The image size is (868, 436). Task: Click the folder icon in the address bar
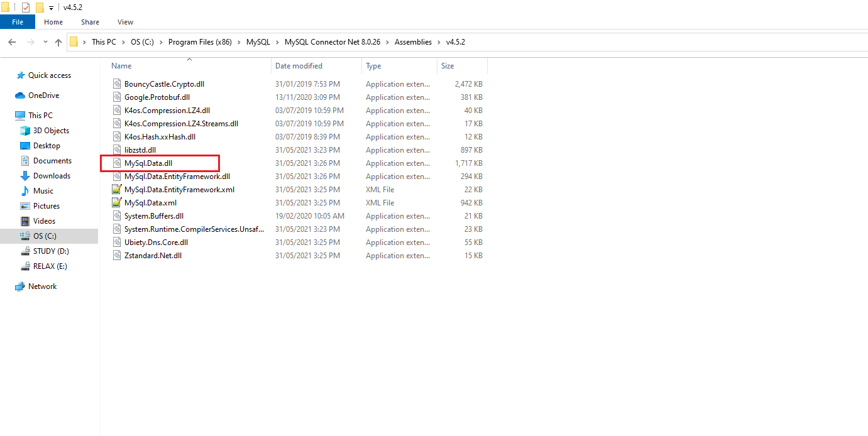(x=74, y=42)
